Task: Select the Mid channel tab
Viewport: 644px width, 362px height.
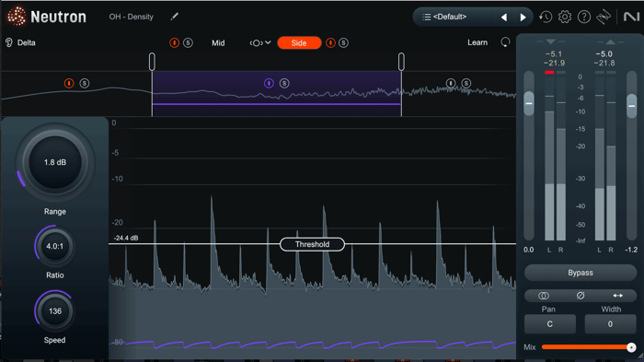Action: pyautogui.click(x=218, y=42)
